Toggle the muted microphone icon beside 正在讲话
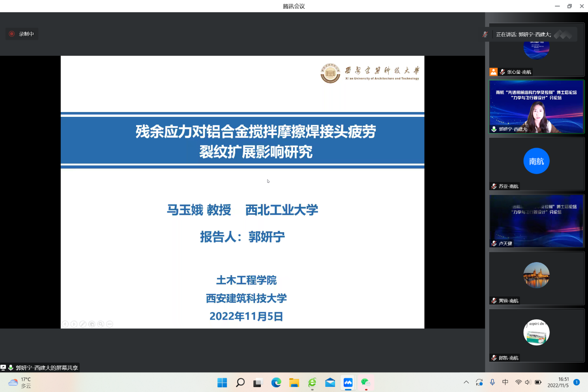This screenshot has width=588, height=392. 485,34
